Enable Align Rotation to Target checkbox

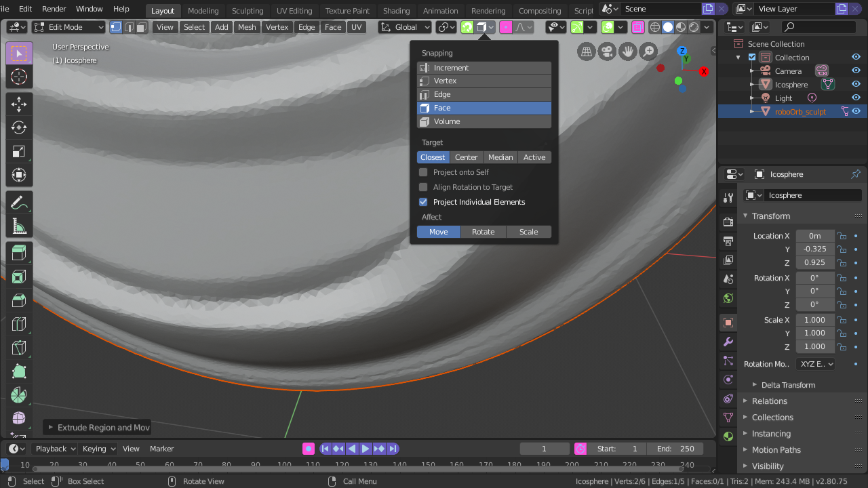[423, 187]
